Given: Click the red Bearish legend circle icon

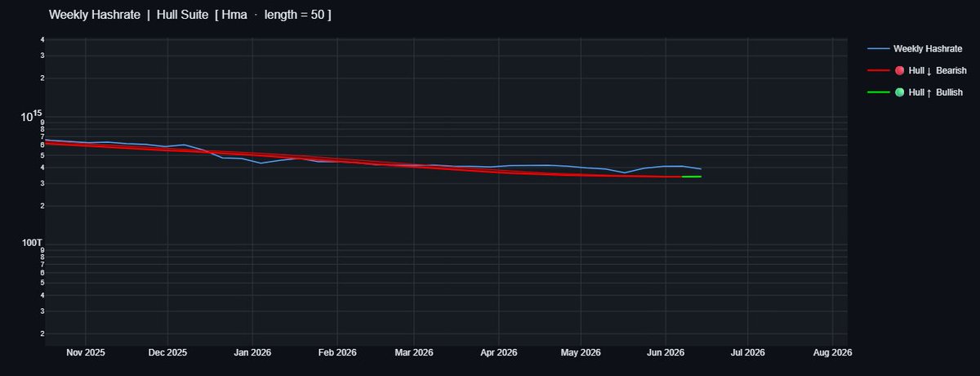Looking at the screenshot, I should tap(900, 71).
